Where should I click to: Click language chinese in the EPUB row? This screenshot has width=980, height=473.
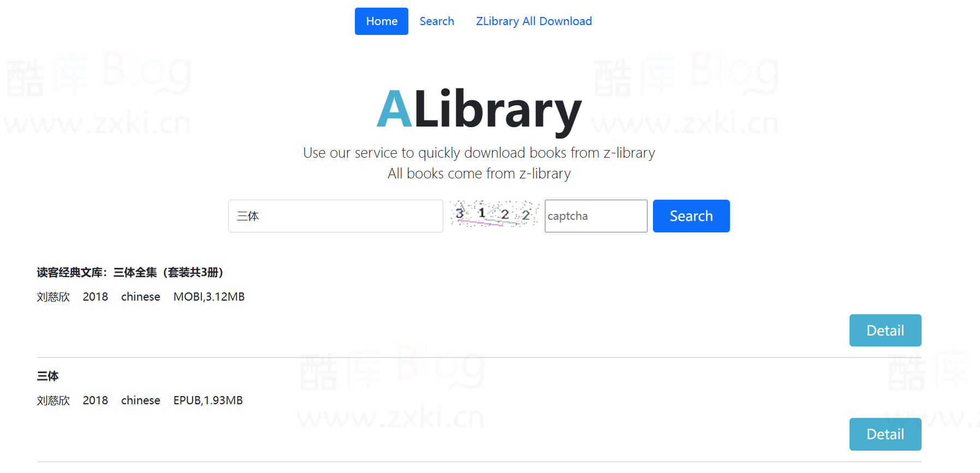pos(141,400)
